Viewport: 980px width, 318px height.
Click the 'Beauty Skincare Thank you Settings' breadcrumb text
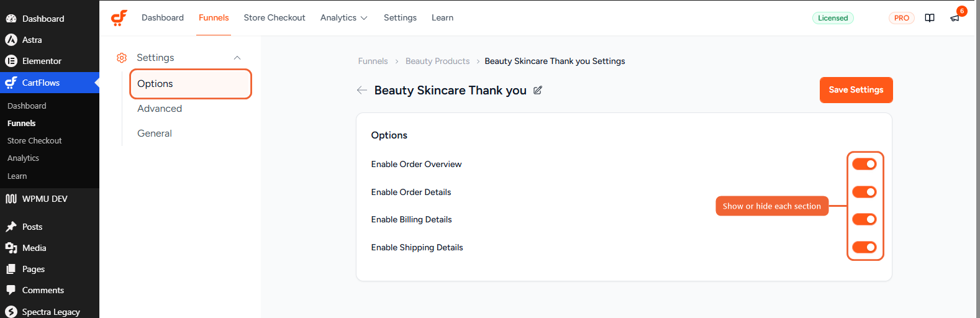click(x=555, y=61)
